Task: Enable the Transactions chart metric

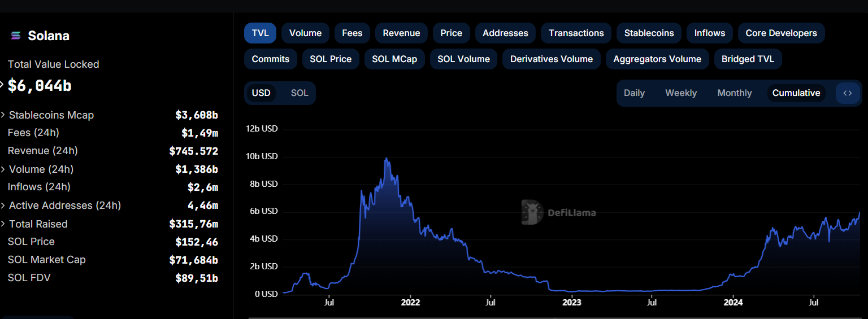Action: [576, 33]
